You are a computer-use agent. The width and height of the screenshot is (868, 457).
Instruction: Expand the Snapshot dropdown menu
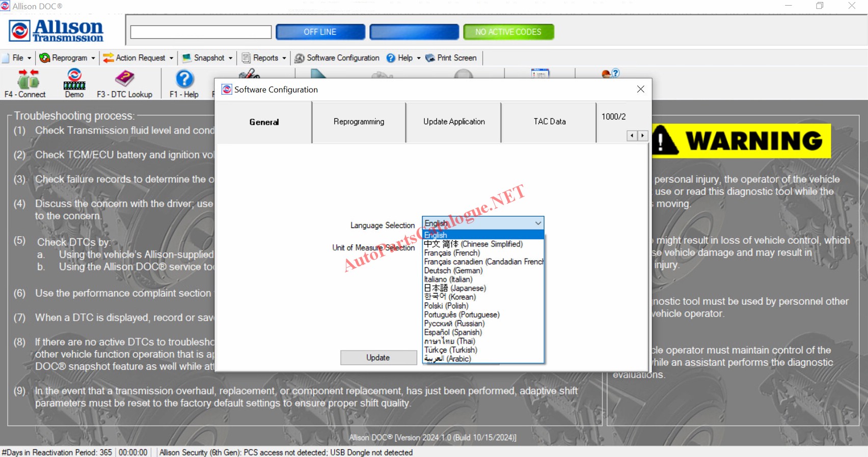coord(207,58)
